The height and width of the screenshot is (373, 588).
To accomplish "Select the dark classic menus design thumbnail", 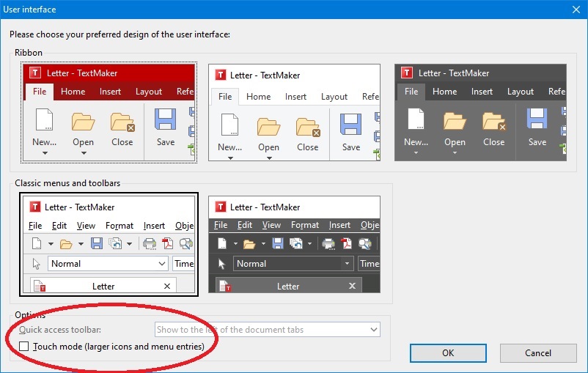I will pos(294,244).
